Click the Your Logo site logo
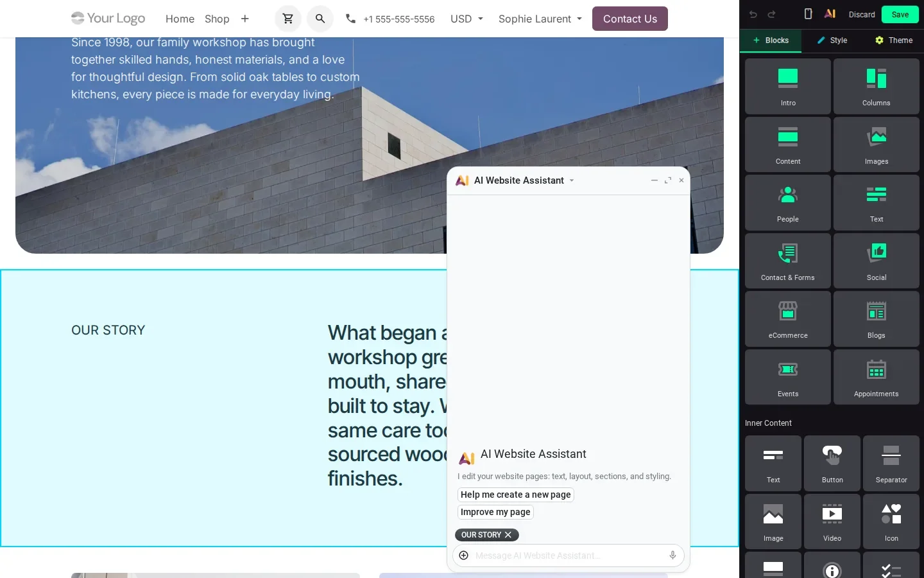924x578 pixels. 108,18
